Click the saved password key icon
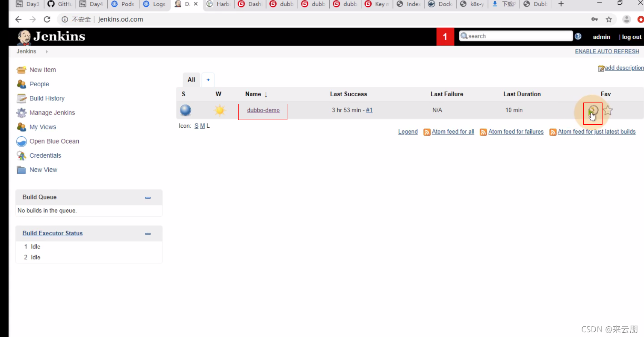This screenshot has width=644, height=337. (594, 19)
